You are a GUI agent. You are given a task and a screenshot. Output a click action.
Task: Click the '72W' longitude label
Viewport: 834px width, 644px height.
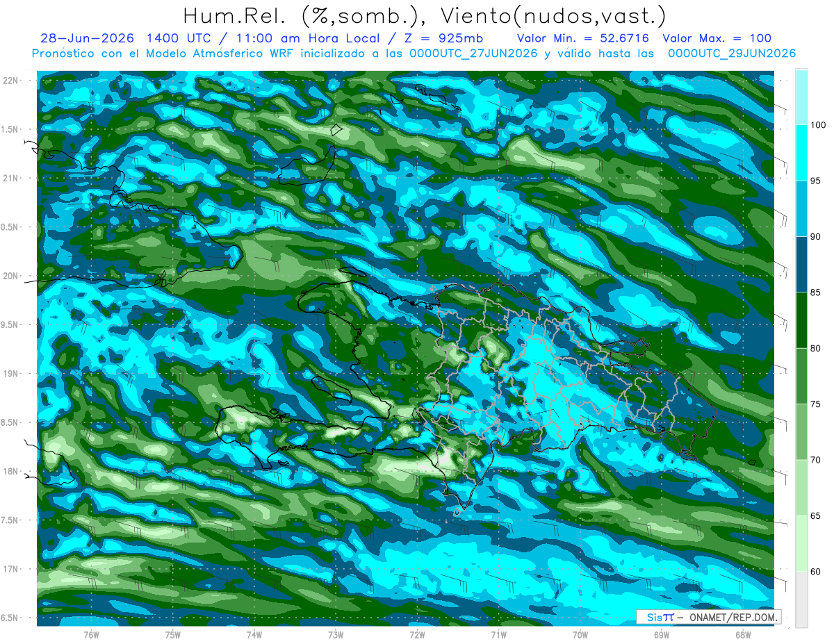click(x=417, y=635)
